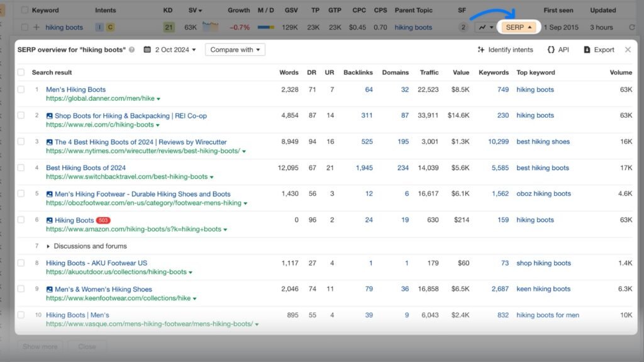Click the KD 21 green badge
Image resolution: width=644 pixels, height=362 pixels.
click(169, 27)
